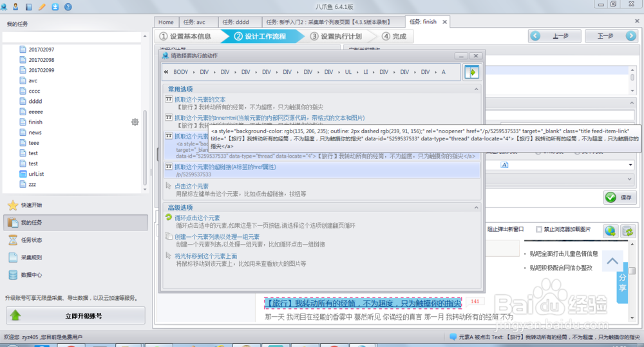
Task: Minimize the action selection dialog
Action: click(461, 56)
